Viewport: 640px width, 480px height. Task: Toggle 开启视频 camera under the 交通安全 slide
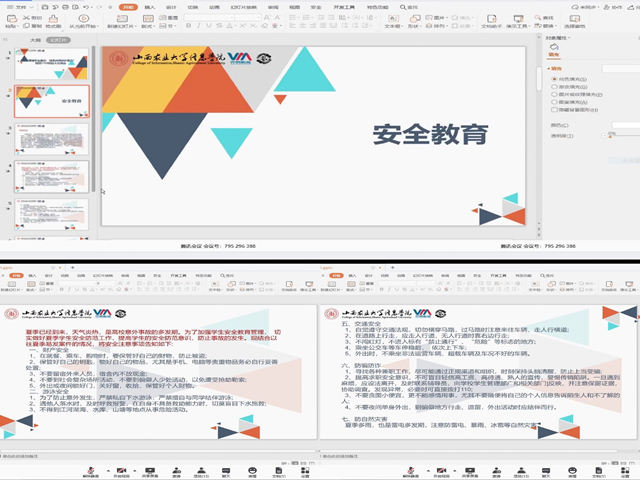(441, 472)
